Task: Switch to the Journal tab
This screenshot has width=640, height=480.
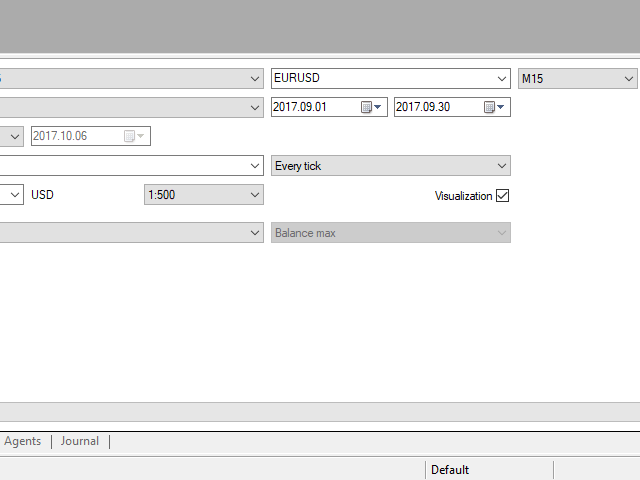Action: click(80, 441)
